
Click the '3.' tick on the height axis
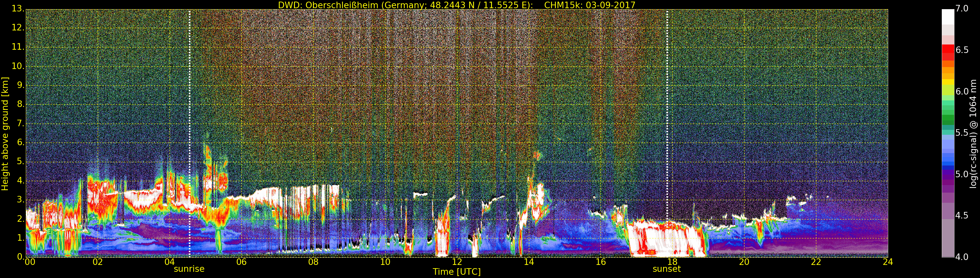click(21, 200)
